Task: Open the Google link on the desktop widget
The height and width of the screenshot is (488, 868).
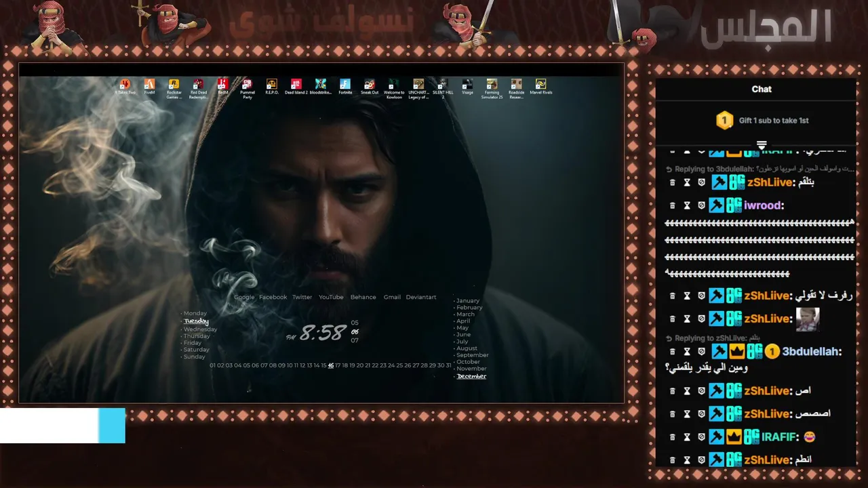Action: [244, 297]
